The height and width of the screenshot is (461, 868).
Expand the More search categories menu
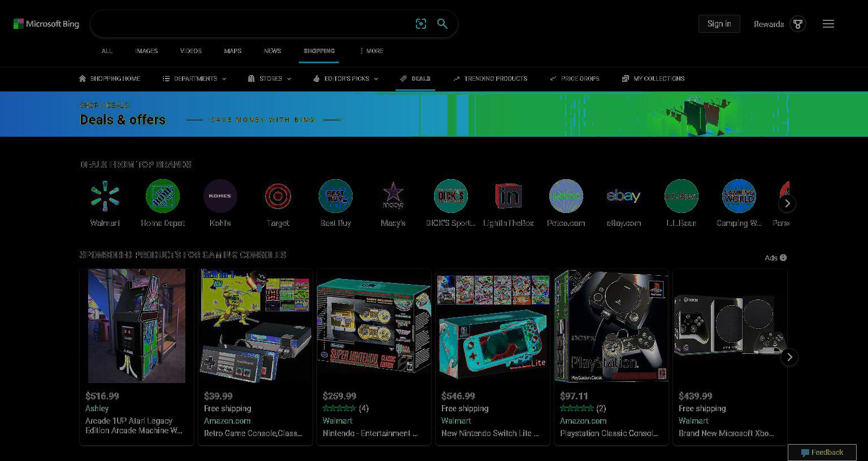point(371,51)
